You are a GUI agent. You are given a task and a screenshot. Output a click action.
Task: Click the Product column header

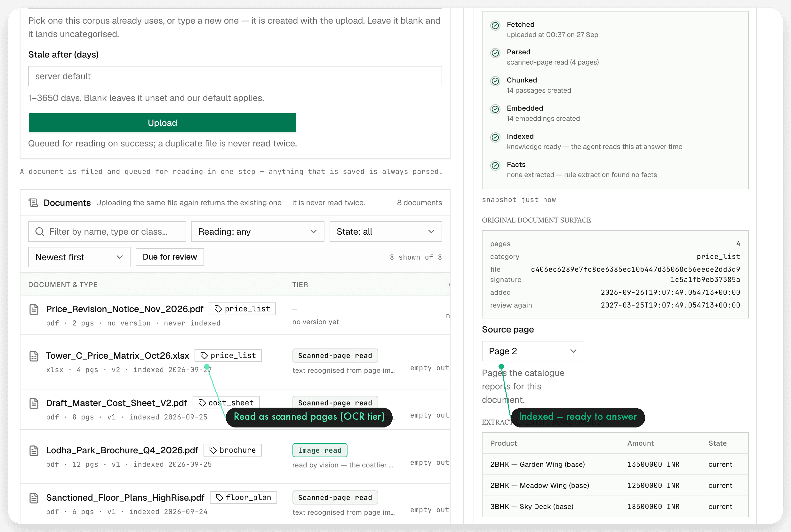click(x=503, y=443)
